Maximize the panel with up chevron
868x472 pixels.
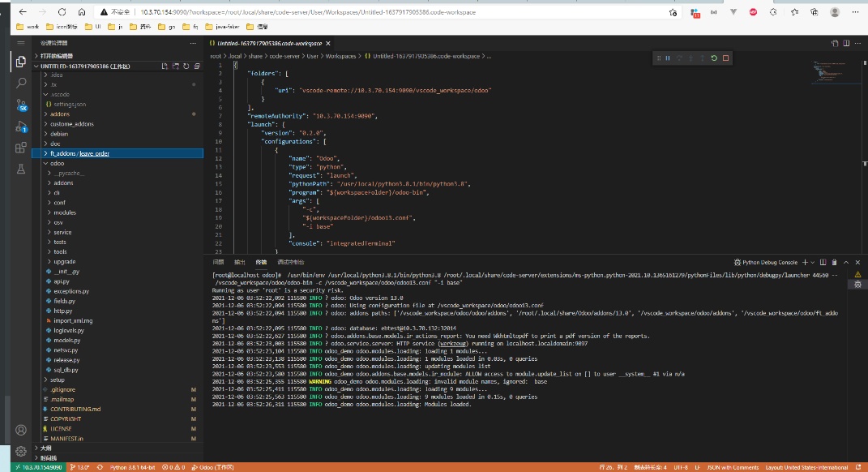click(x=846, y=262)
